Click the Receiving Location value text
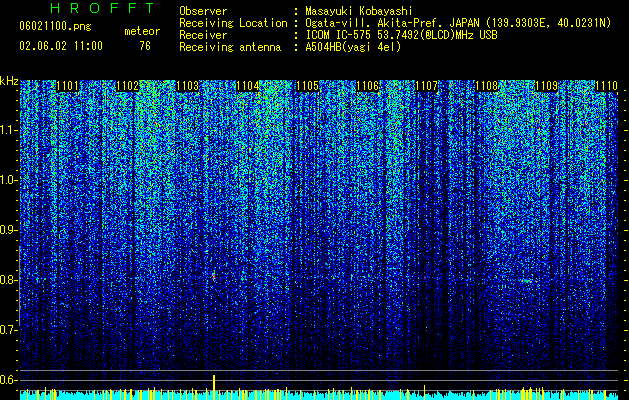629x400 pixels. click(458, 23)
